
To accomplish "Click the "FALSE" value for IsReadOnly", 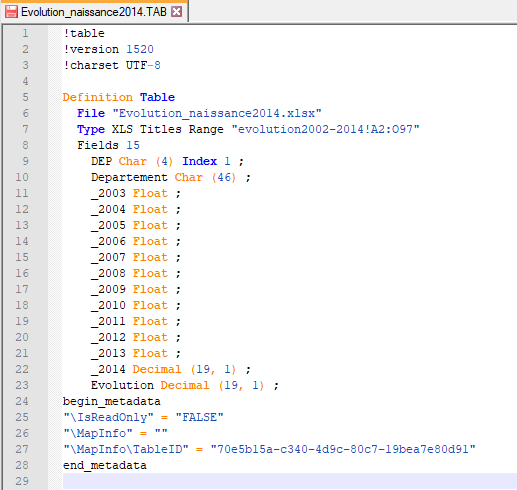I will pyautogui.click(x=199, y=417).
